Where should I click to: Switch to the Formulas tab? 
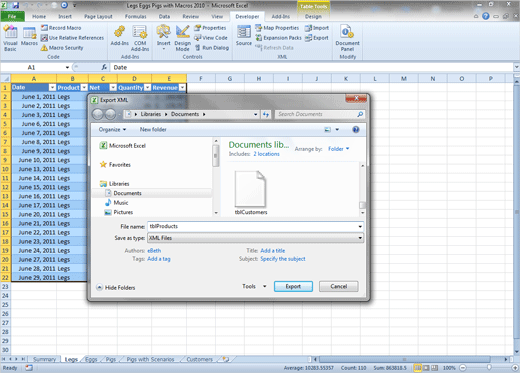(136, 16)
